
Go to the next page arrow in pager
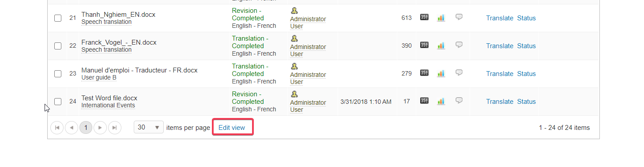click(x=100, y=128)
